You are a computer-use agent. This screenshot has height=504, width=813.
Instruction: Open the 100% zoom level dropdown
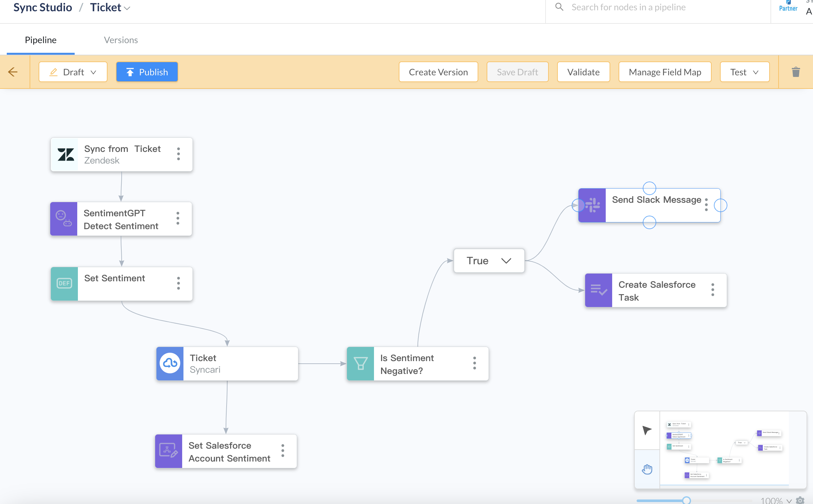click(776, 500)
